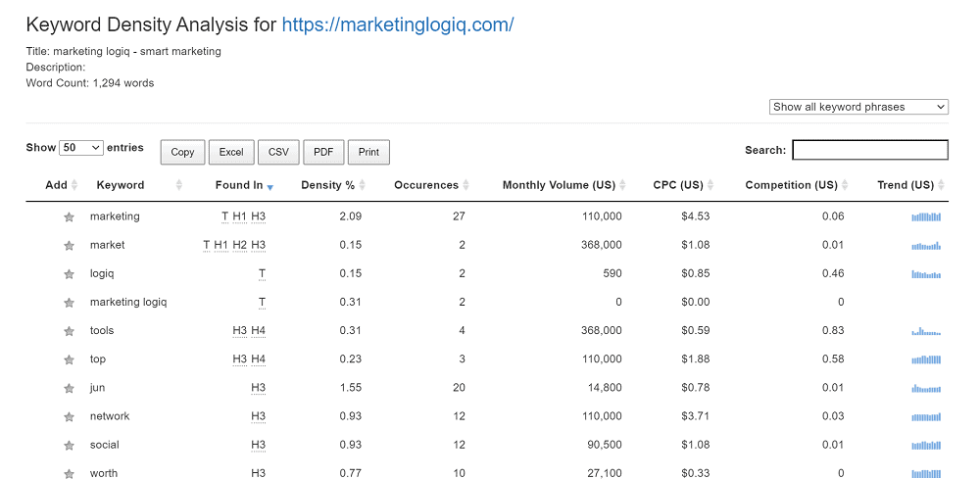
Task: Open the marketinglogiq.com link in heading
Action: (x=398, y=25)
